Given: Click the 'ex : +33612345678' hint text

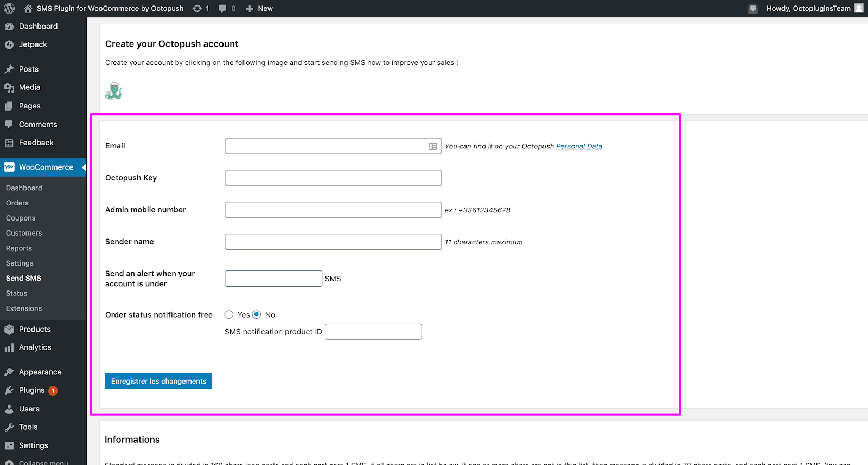Looking at the screenshot, I should coord(477,210).
